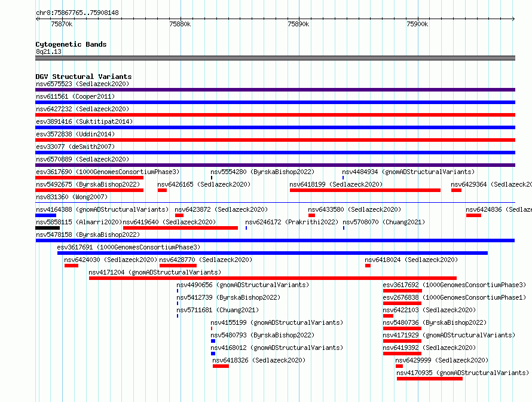Screen dimensions: 532x402
Task: Select the red bar under nsv6427232
Action: 275,115
